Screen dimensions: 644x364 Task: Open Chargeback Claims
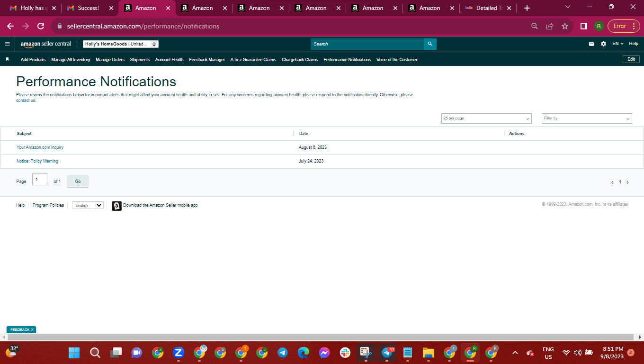pos(300,60)
